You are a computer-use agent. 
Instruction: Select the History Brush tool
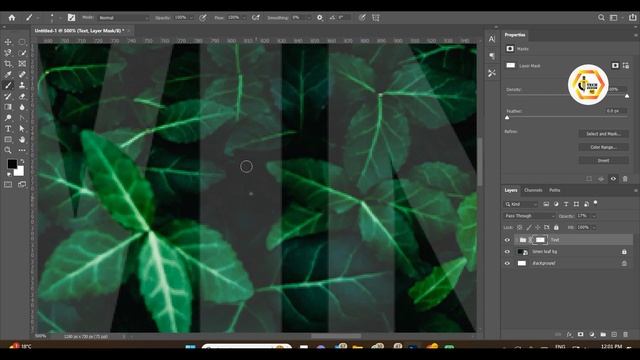8,96
